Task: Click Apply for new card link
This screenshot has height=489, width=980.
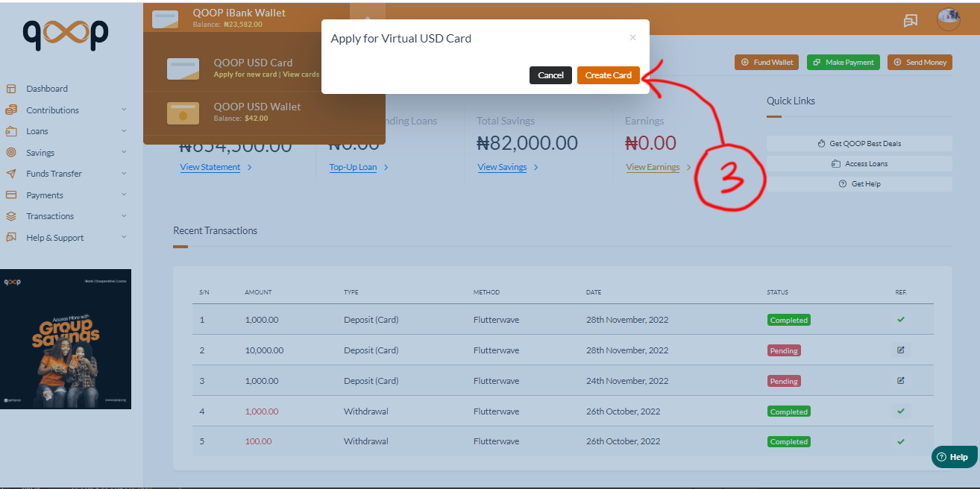Action: 245,75
